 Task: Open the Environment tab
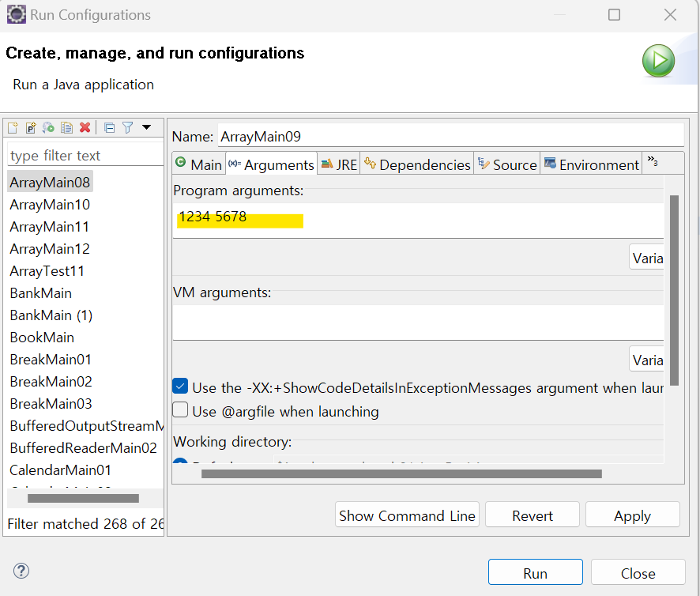coord(592,164)
